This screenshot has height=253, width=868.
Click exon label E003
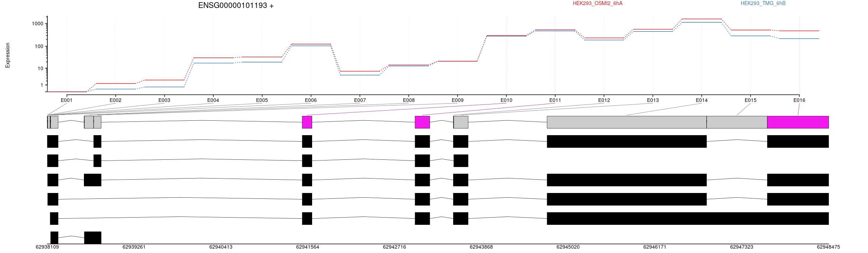[x=164, y=100]
